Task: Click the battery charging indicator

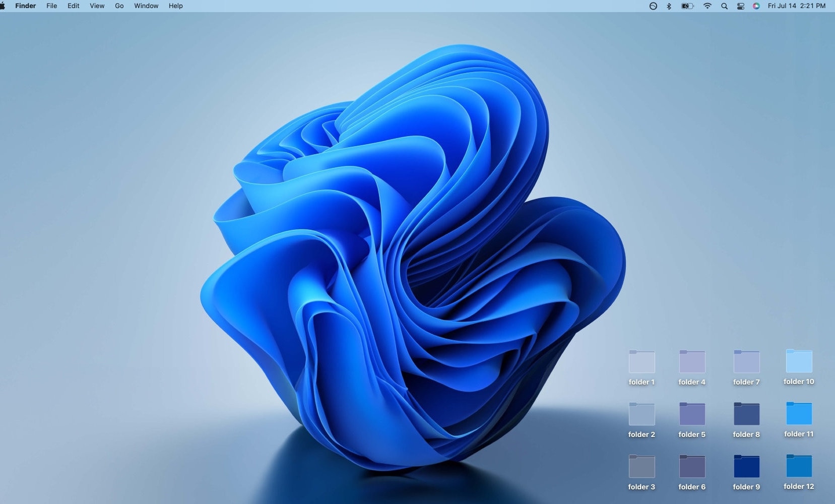Action: (x=687, y=6)
